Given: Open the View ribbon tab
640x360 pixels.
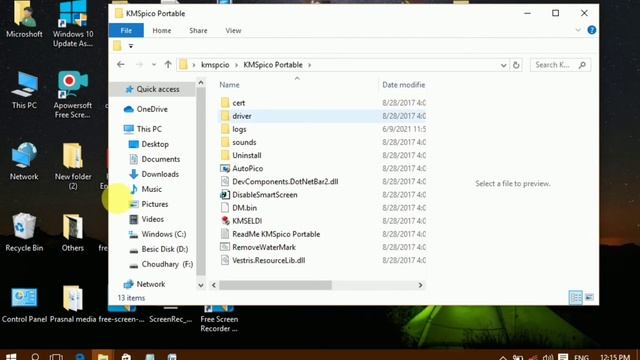Looking at the screenshot, I should tap(233, 31).
